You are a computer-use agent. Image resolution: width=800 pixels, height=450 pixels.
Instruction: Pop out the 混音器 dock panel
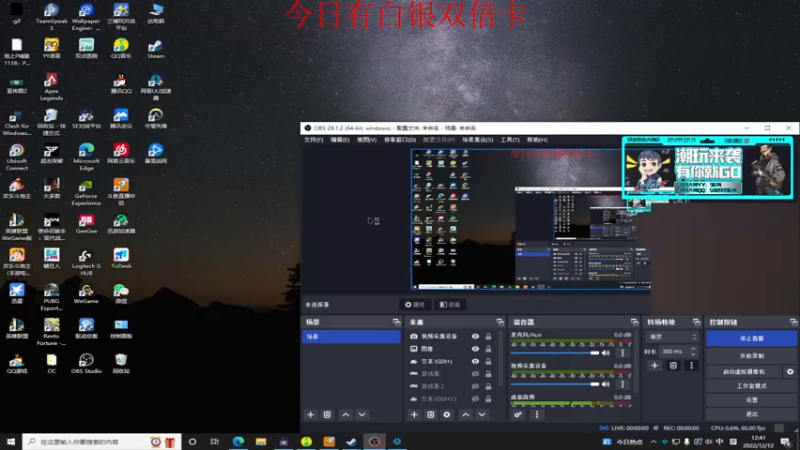(634, 322)
